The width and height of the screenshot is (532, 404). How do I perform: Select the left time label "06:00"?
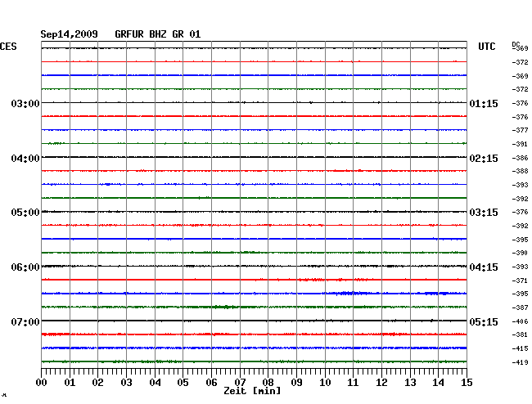25,267
